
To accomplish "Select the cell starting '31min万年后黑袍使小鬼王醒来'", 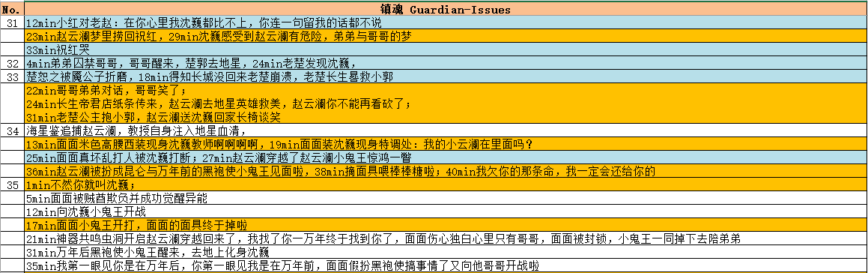I will coord(446,252).
